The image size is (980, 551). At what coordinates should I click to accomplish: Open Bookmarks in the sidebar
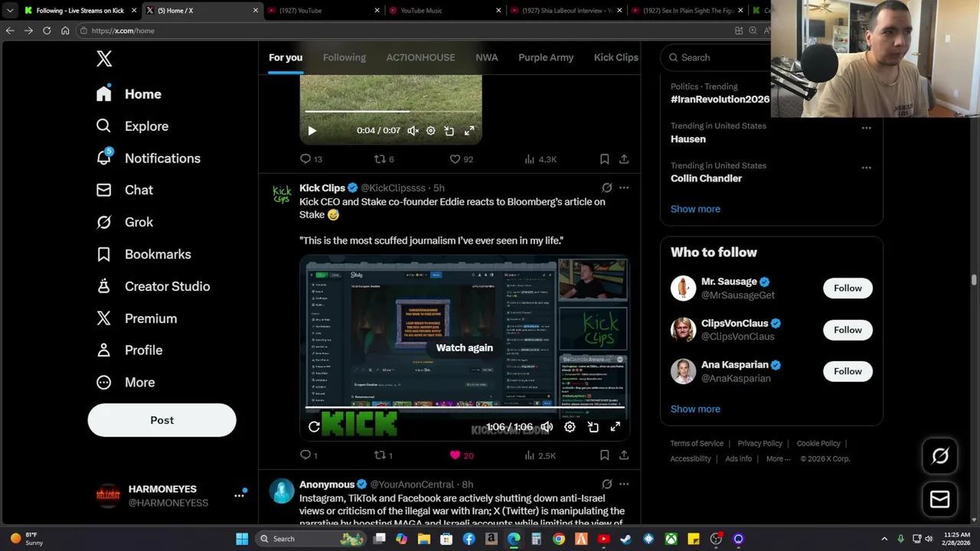(x=143, y=254)
